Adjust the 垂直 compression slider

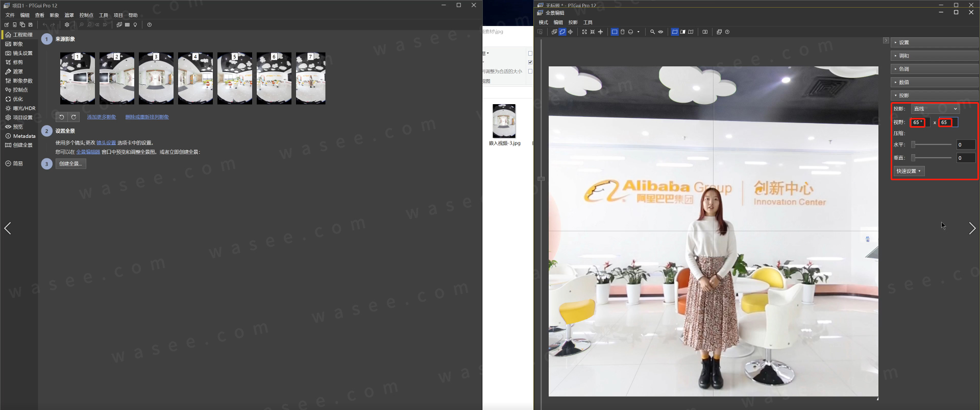tap(932, 158)
